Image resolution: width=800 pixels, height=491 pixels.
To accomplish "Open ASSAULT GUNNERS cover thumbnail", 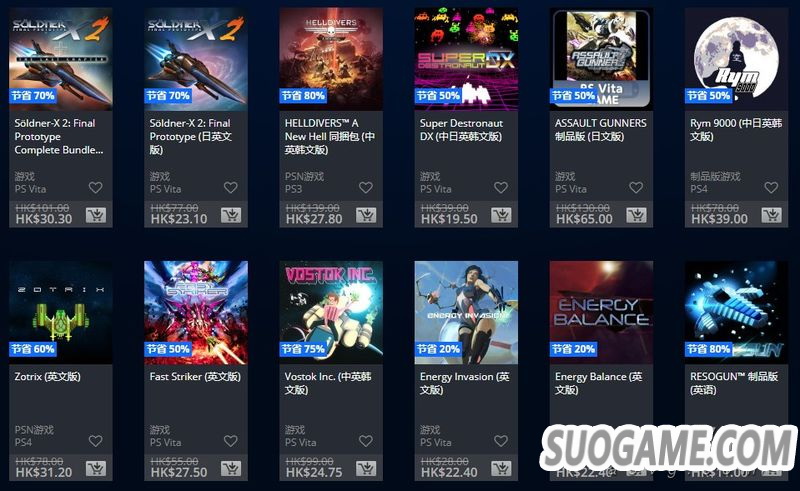I will coord(601,59).
